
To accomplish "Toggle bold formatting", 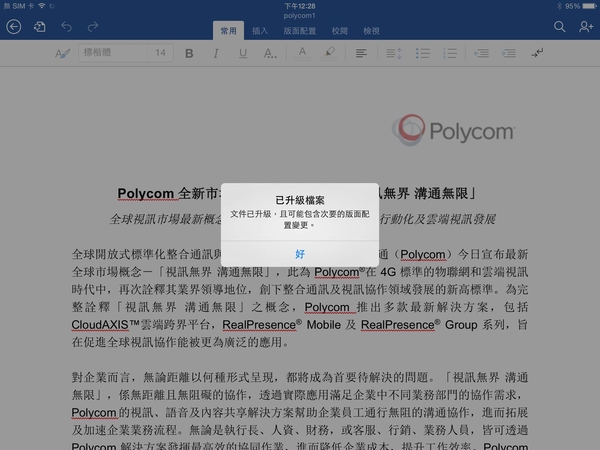I will point(189,53).
